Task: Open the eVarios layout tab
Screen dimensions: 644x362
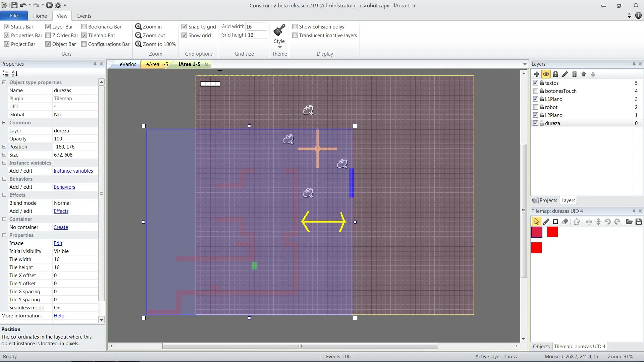Action: click(128, 64)
